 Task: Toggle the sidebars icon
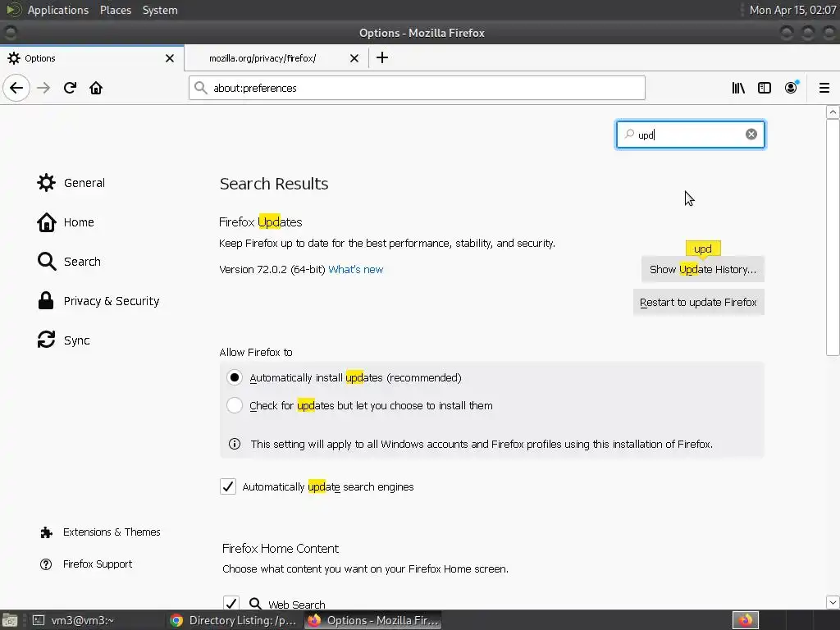[x=765, y=88]
